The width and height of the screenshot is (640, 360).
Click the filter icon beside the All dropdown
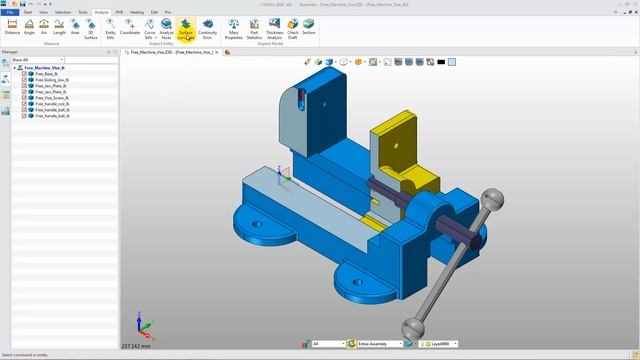coord(305,344)
